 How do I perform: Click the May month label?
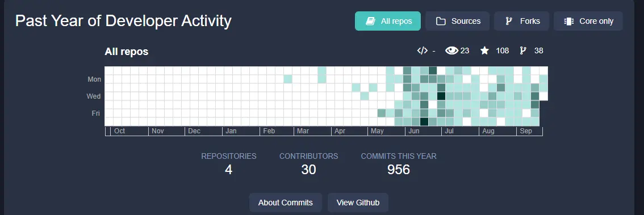(x=377, y=131)
